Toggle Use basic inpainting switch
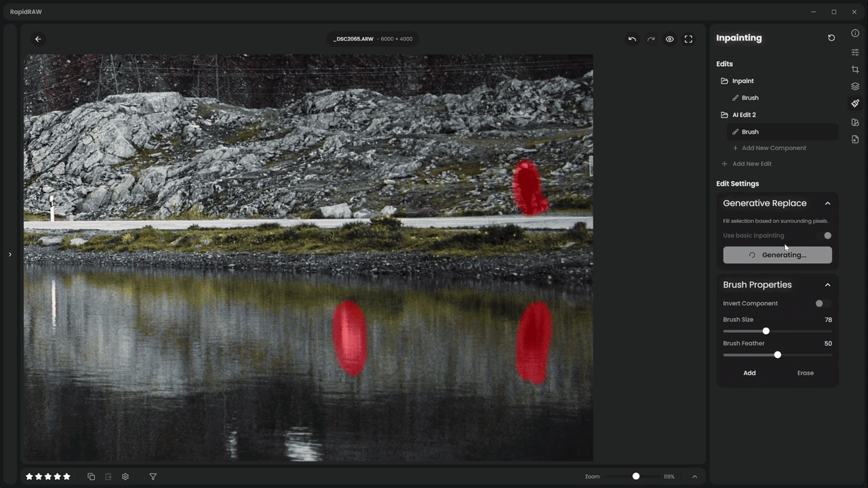This screenshot has height=488, width=868. (x=823, y=236)
